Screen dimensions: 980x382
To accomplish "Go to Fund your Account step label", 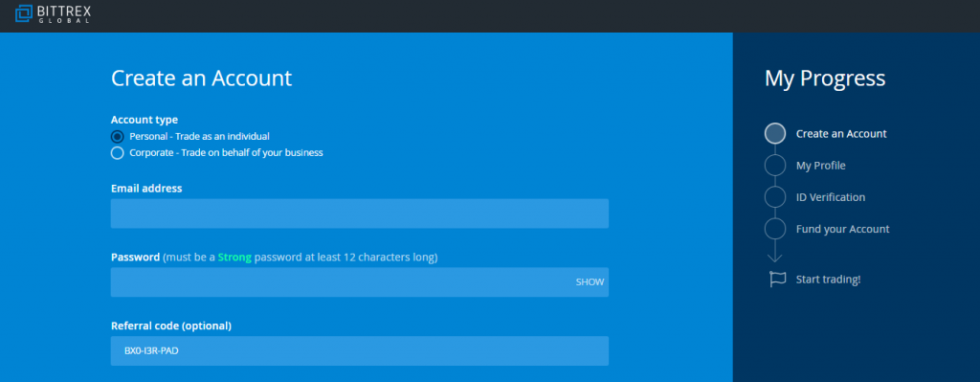I will click(x=842, y=229).
